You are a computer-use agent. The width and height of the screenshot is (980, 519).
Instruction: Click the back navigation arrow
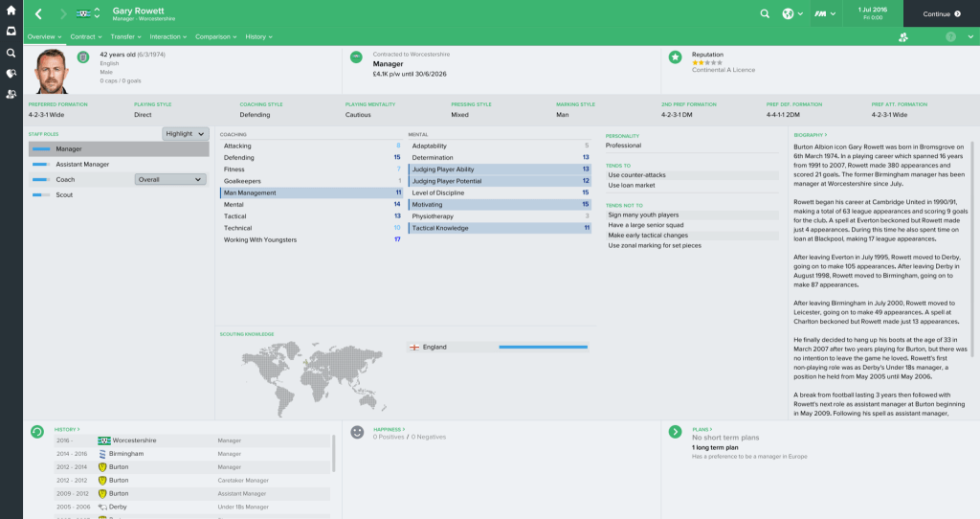tap(38, 14)
